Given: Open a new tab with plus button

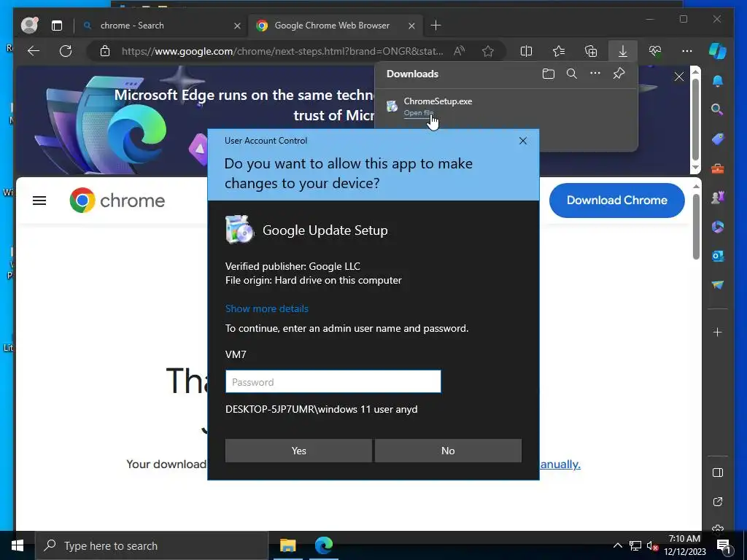Looking at the screenshot, I should [x=436, y=26].
